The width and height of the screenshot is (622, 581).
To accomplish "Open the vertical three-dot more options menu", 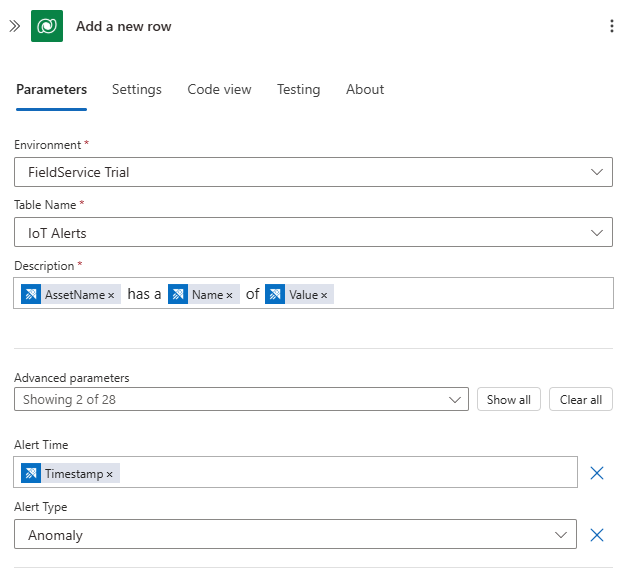I will pos(611,27).
